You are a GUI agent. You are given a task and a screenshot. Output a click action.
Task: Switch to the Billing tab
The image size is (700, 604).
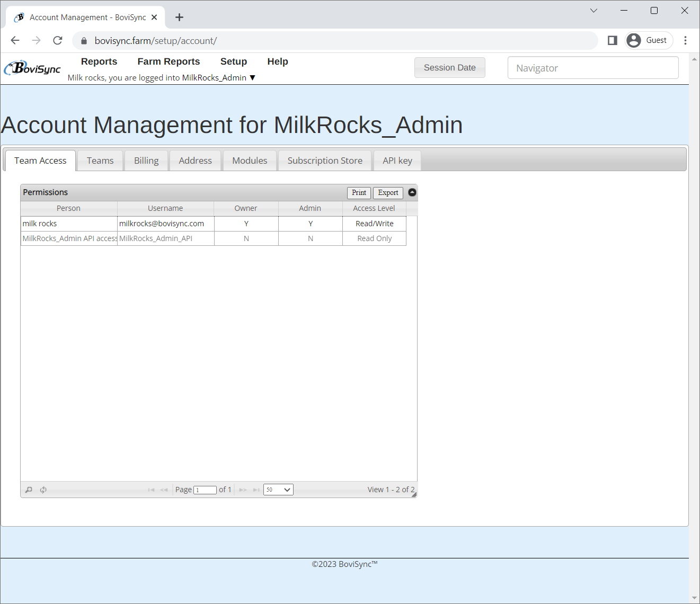(x=146, y=161)
